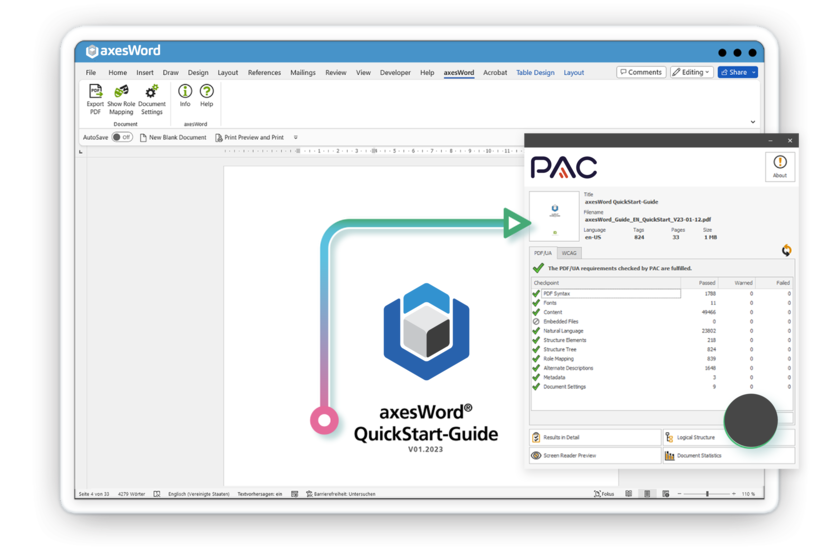
Task: Open the View ribbon tab
Action: (x=363, y=72)
